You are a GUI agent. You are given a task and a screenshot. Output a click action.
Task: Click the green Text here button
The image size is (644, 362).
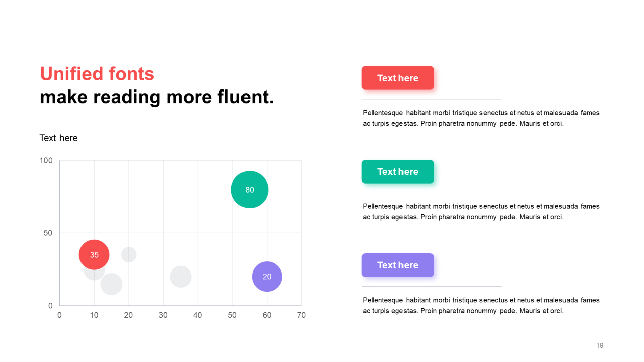click(397, 171)
